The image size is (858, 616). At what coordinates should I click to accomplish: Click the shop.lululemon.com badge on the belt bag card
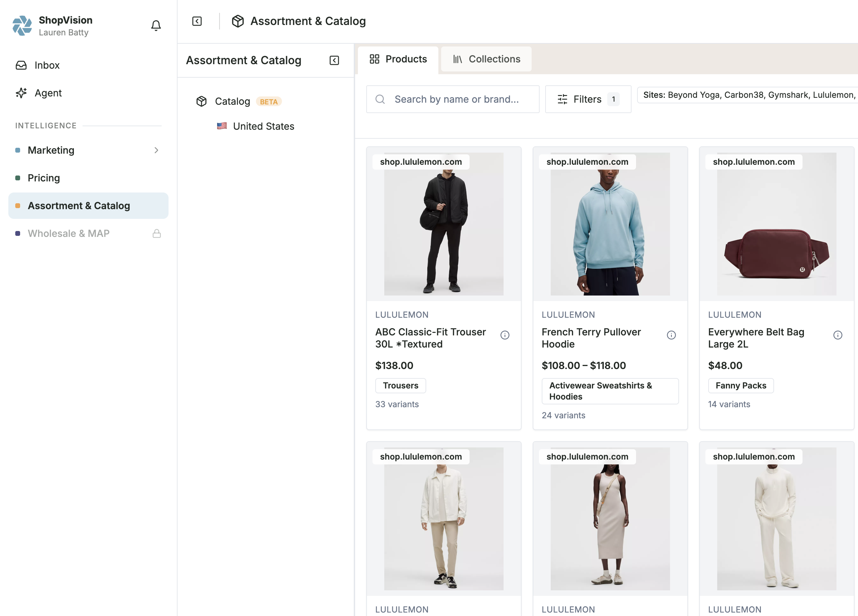coord(754,162)
